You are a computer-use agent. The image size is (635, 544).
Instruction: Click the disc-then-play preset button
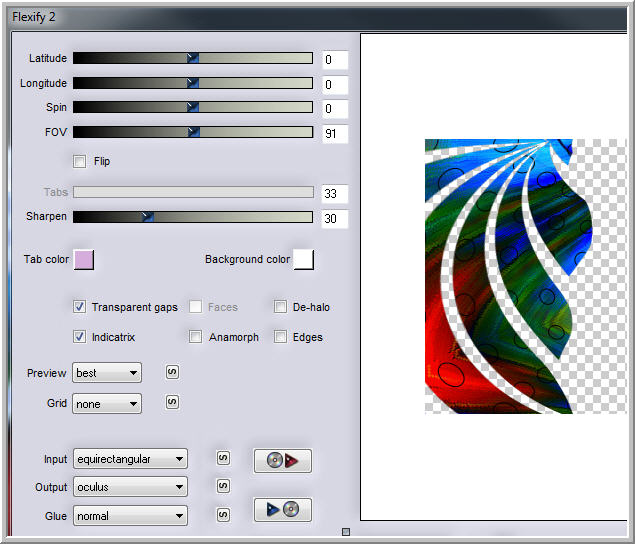(x=283, y=461)
